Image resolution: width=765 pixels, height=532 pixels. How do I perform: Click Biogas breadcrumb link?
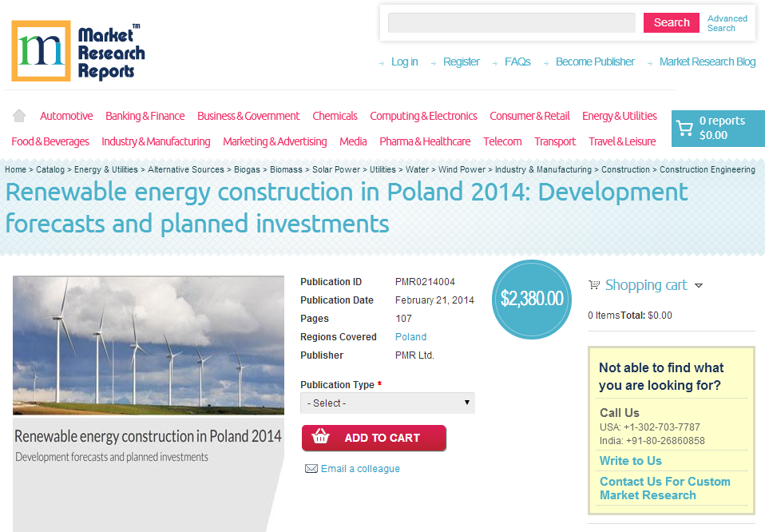[247, 169]
